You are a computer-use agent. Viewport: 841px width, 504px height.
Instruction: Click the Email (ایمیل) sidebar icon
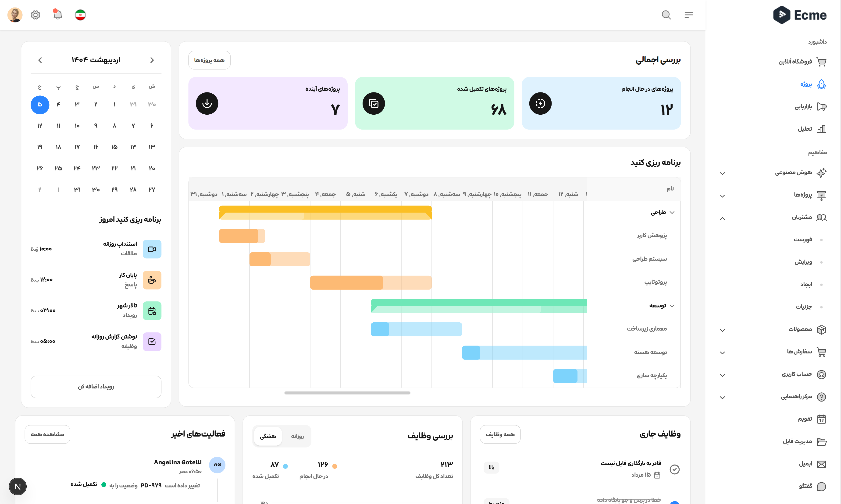(x=821, y=464)
